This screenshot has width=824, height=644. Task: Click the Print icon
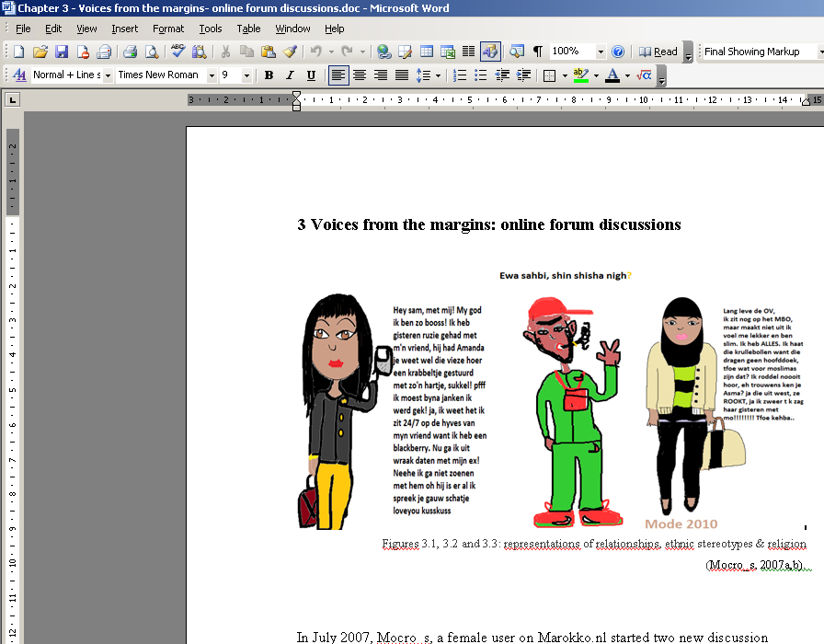click(x=130, y=52)
